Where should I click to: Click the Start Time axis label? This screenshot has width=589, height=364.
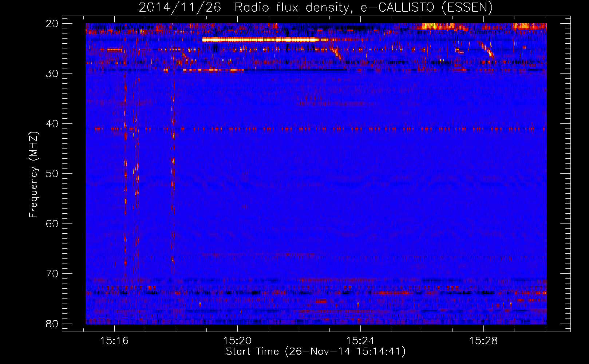click(316, 352)
